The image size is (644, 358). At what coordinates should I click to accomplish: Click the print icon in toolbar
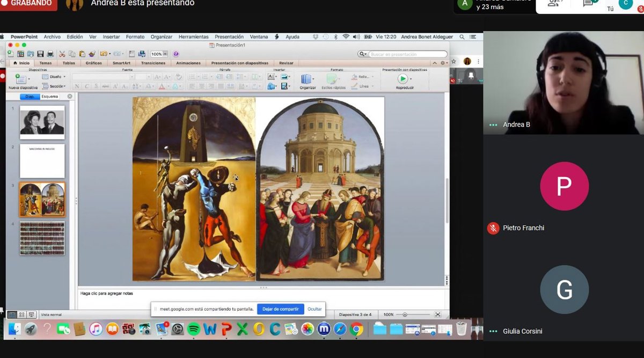click(50, 54)
